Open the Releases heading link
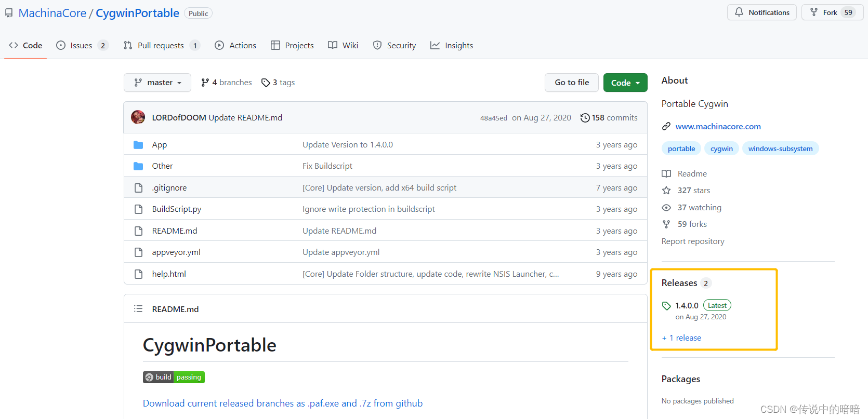 pyautogui.click(x=679, y=283)
